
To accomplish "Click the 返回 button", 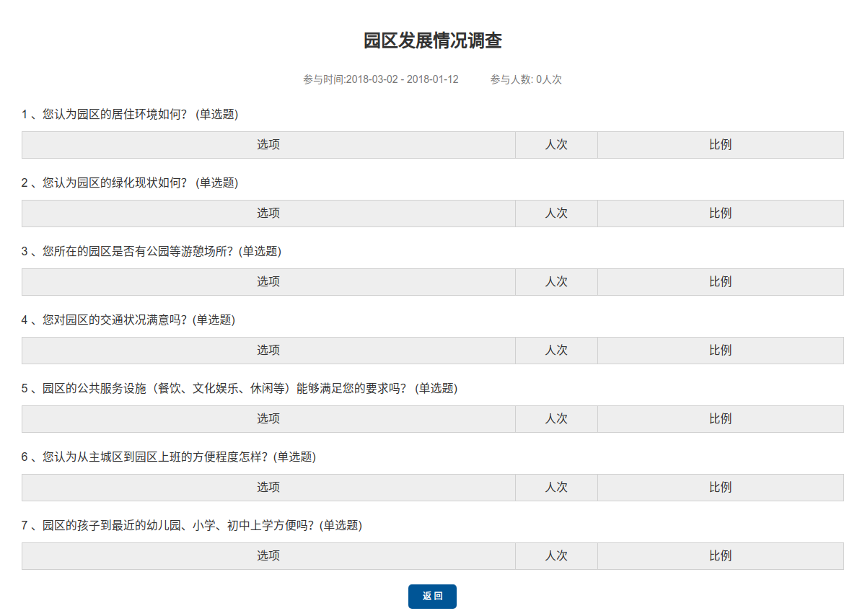I will (432, 597).
